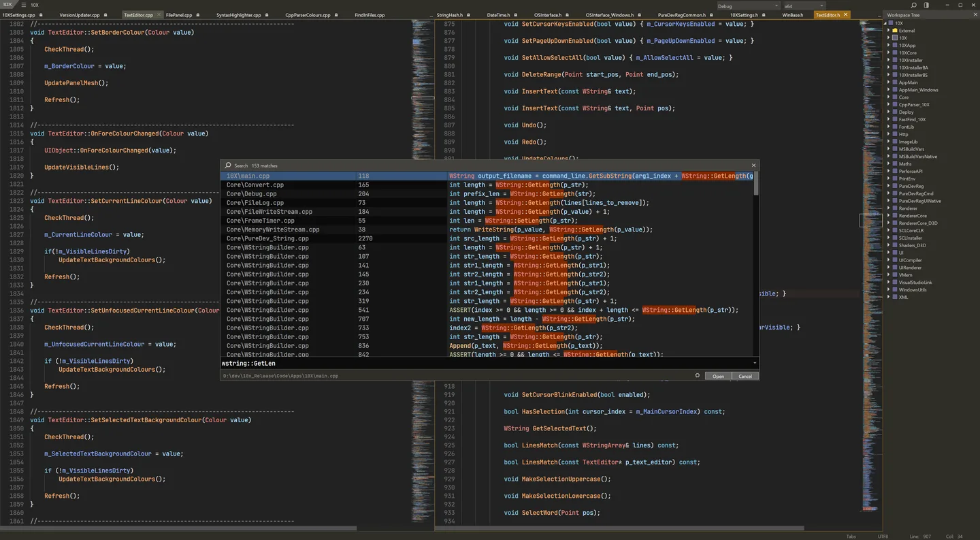This screenshot has width=980, height=540.
Task: Click the lock icon on PureDevRegCommon.h tab
Action: coord(710,14)
